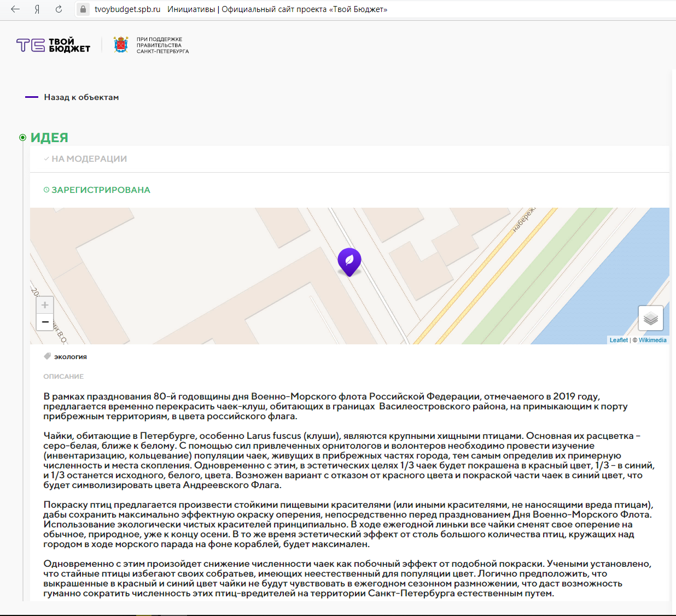This screenshot has height=616, width=676.
Task: View site security via the lock icon
Action: (x=83, y=9)
